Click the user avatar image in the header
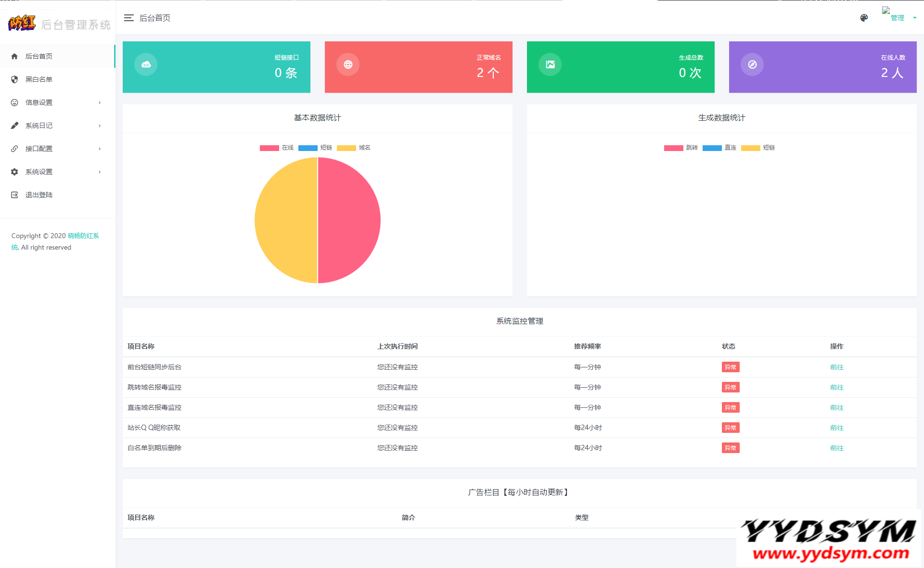Viewport: 924px width, 568px height. [x=885, y=11]
